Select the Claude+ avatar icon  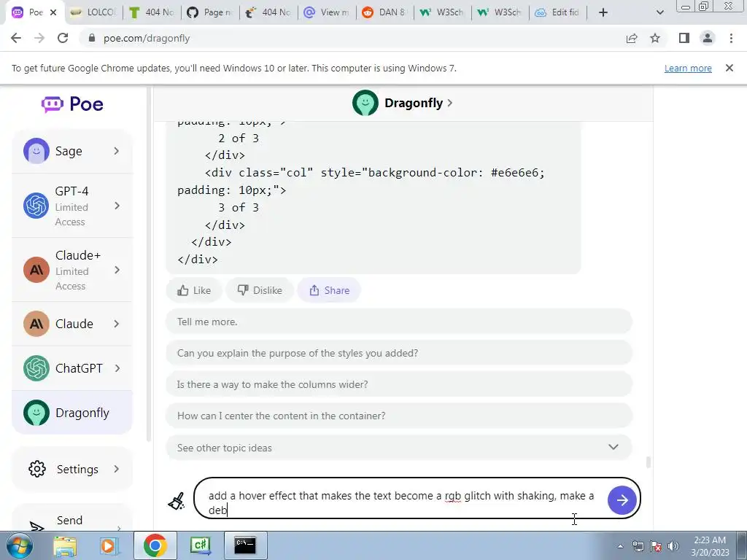pyautogui.click(x=36, y=270)
